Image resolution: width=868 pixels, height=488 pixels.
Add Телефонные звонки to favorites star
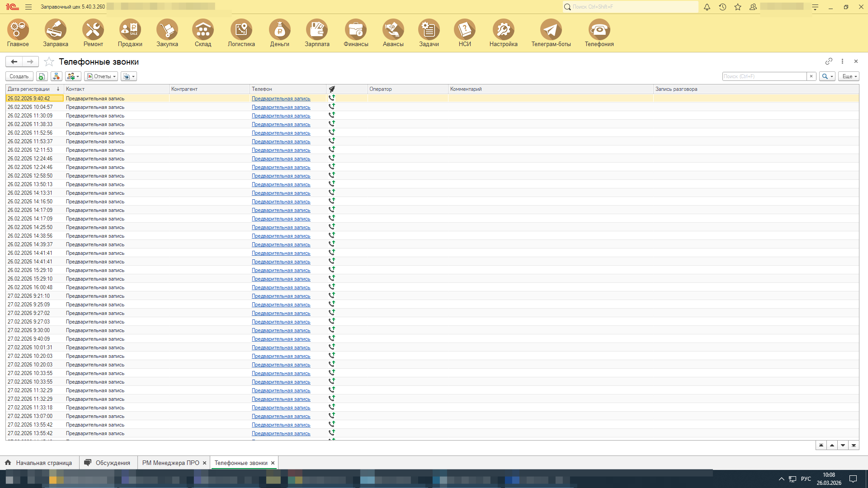tap(49, 62)
